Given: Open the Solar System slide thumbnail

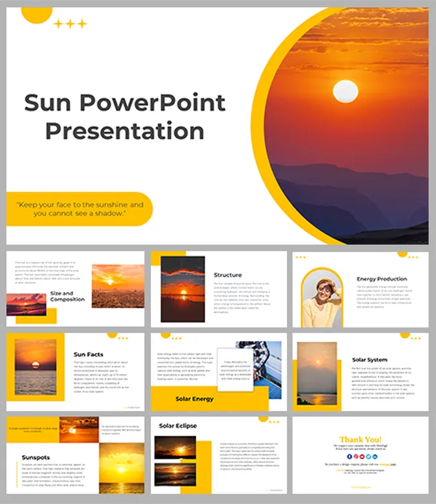Looking at the screenshot, I should (361, 371).
